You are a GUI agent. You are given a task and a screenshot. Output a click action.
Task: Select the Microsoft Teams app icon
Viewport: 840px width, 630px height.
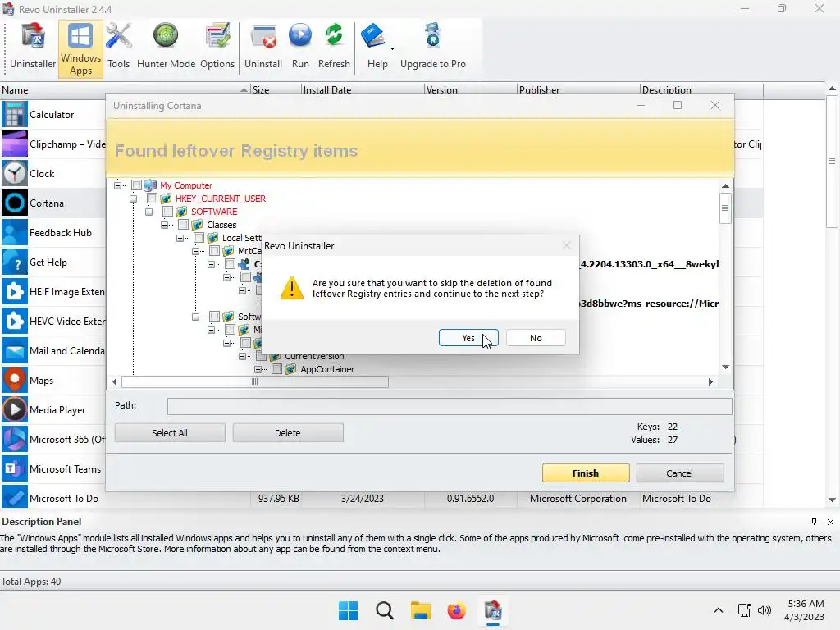(15, 468)
